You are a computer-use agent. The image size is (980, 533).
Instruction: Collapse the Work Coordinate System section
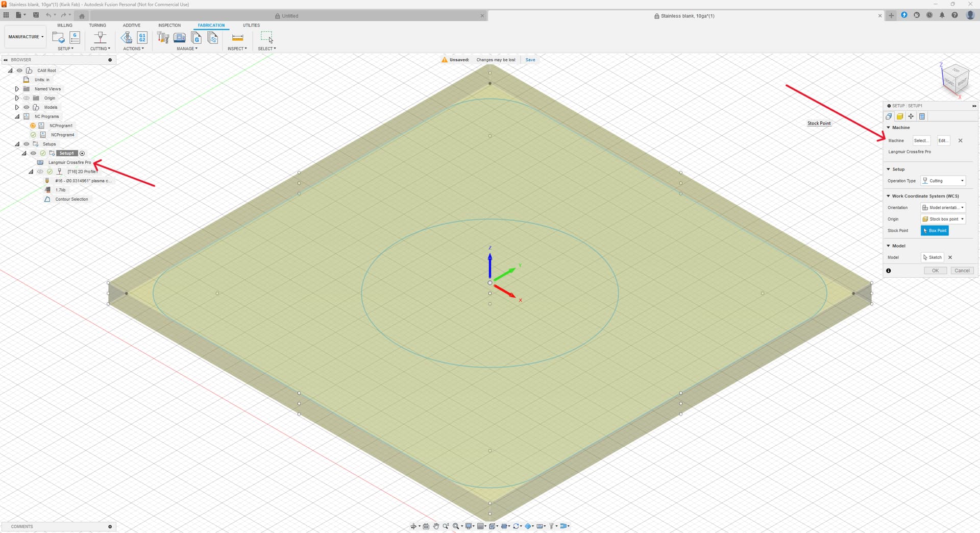tap(889, 196)
